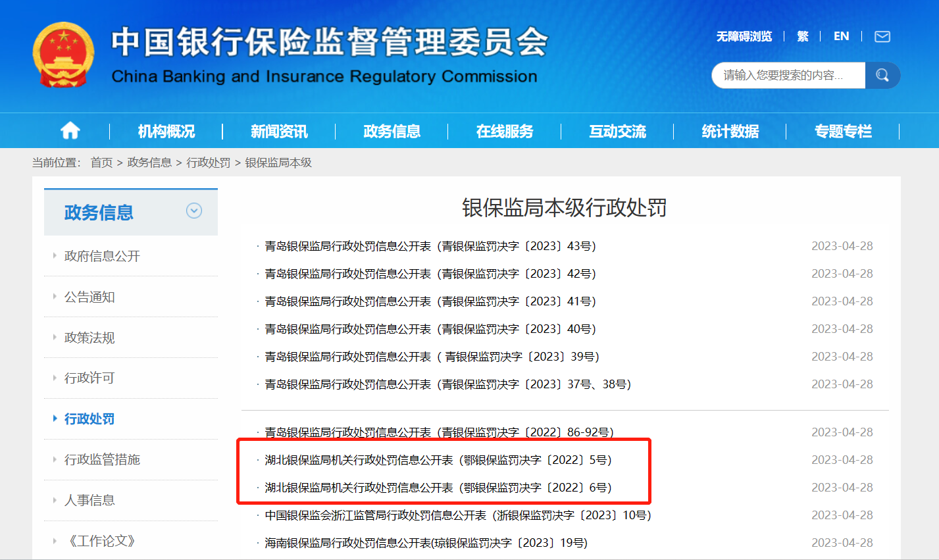Open Hainan penalty notice 〔2023〕19号
This screenshot has height=560, width=939.
tap(426, 543)
